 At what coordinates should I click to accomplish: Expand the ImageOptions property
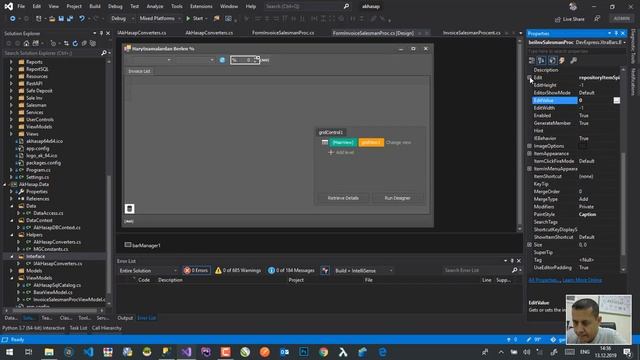tap(529, 146)
